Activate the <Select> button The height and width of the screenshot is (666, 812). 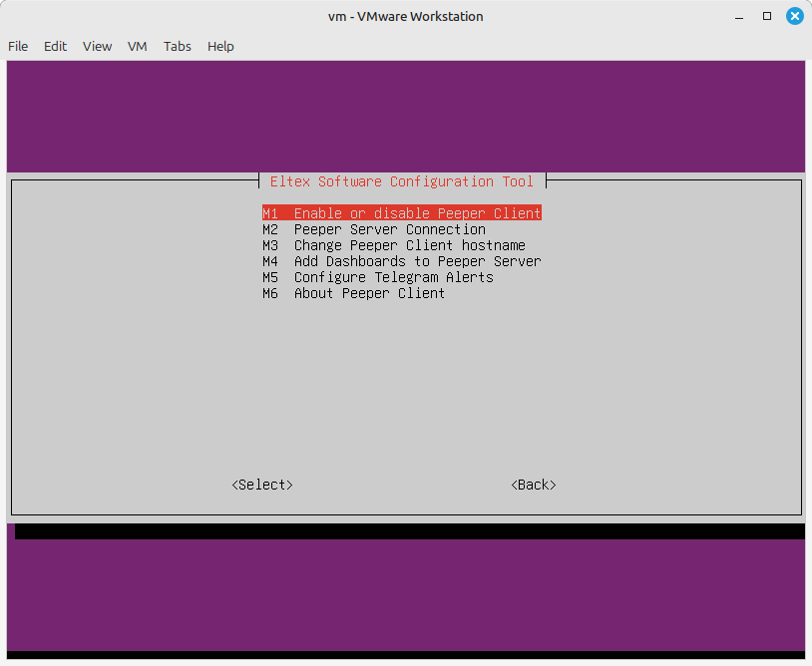(x=262, y=485)
